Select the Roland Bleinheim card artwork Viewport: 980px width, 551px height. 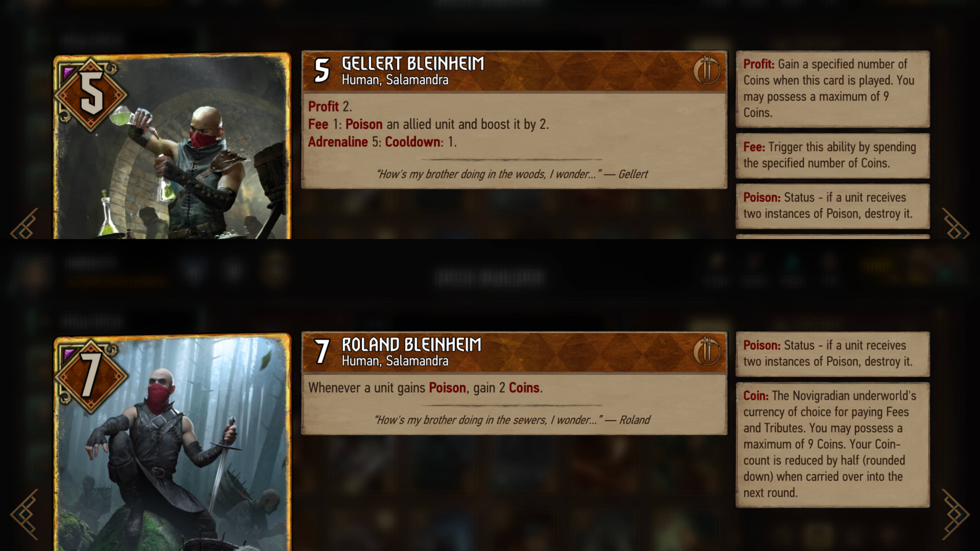point(172,442)
